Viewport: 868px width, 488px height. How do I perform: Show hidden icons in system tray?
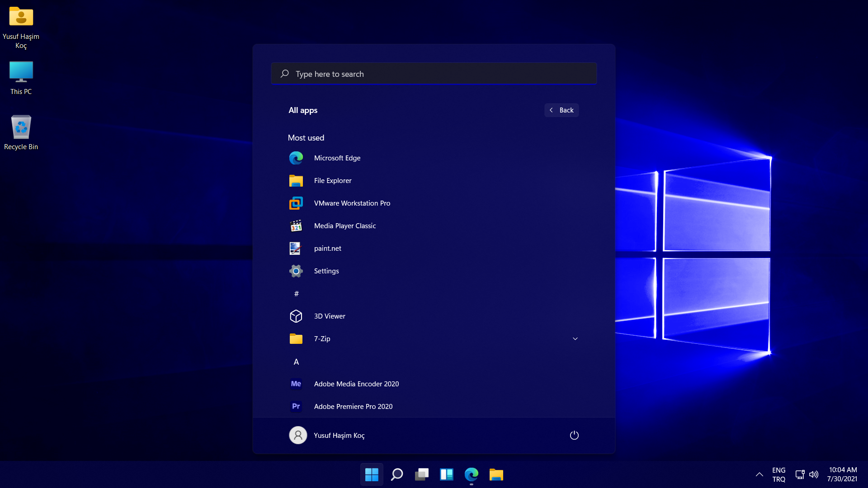pyautogui.click(x=759, y=474)
